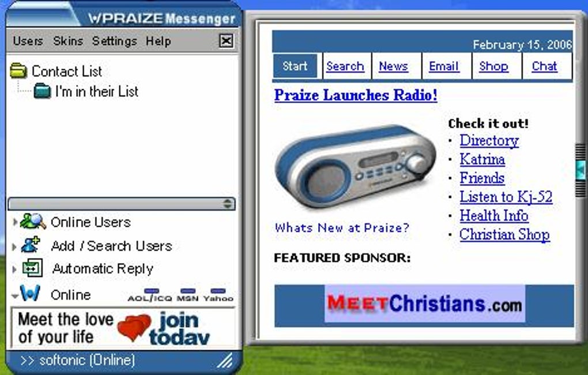The width and height of the screenshot is (588, 375).
Task: Click the Online status label
Action: click(x=70, y=295)
